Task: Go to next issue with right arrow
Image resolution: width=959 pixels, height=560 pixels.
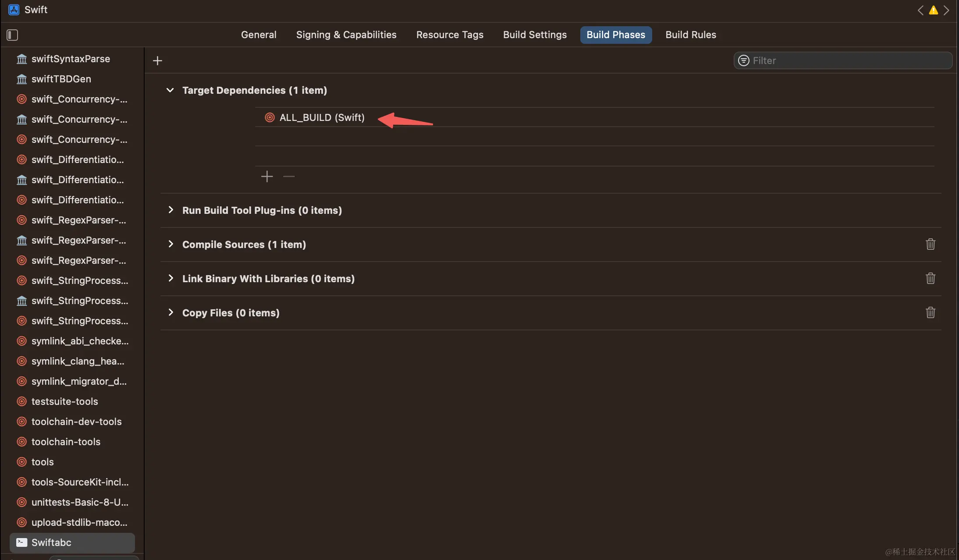Action: click(x=947, y=10)
